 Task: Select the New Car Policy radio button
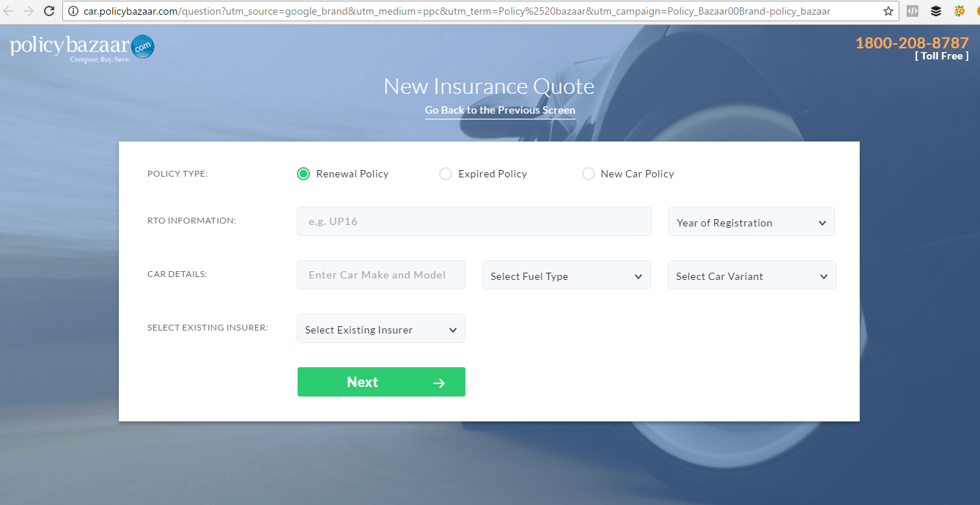tap(588, 174)
